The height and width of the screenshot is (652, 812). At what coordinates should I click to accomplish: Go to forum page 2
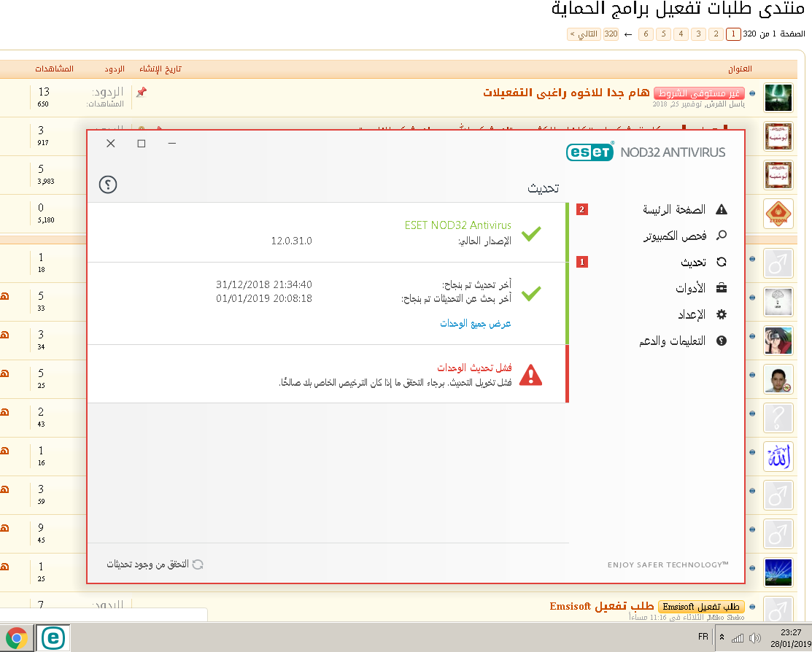pyautogui.click(x=716, y=34)
